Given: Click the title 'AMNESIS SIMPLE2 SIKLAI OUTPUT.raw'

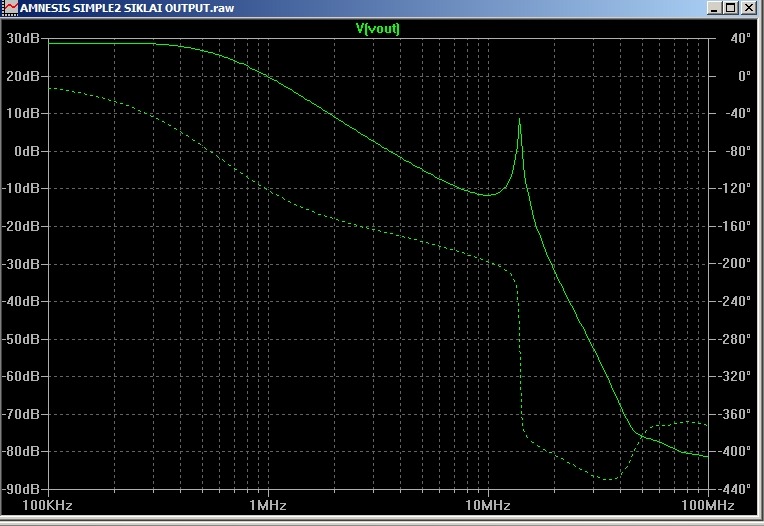Looking at the screenshot, I should 127,8.
